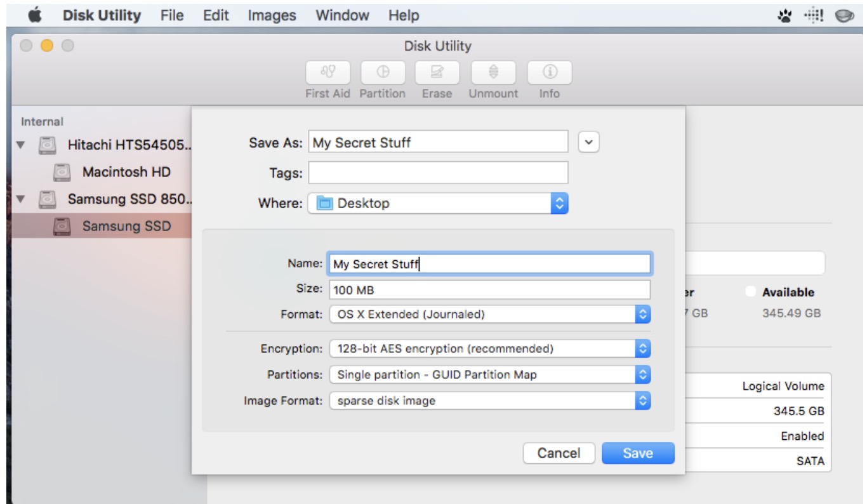Open the Format dropdown
The height and width of the screenshot is (504, 867).
pyautogui.click(x=490, y=314)
